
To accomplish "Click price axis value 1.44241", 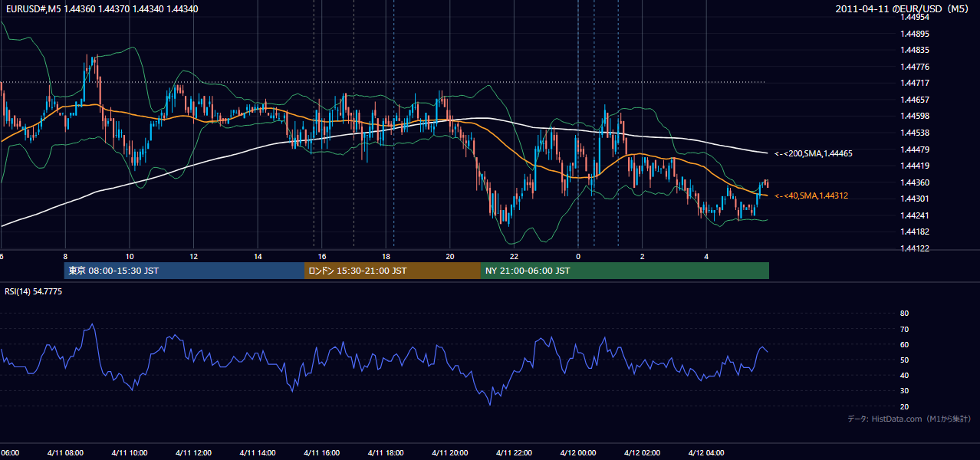I will [x=915, y=215].
